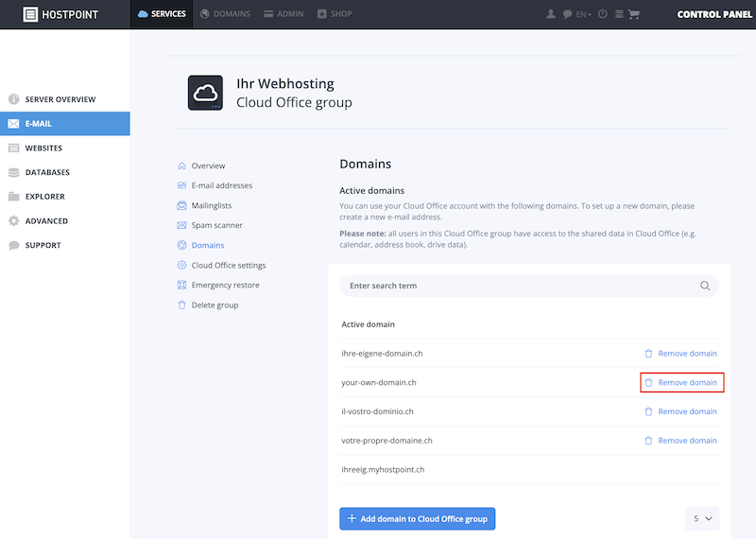Click the Hostpoint logo
The width and height of the screenshot is (756, 539).
pos(60,14)
